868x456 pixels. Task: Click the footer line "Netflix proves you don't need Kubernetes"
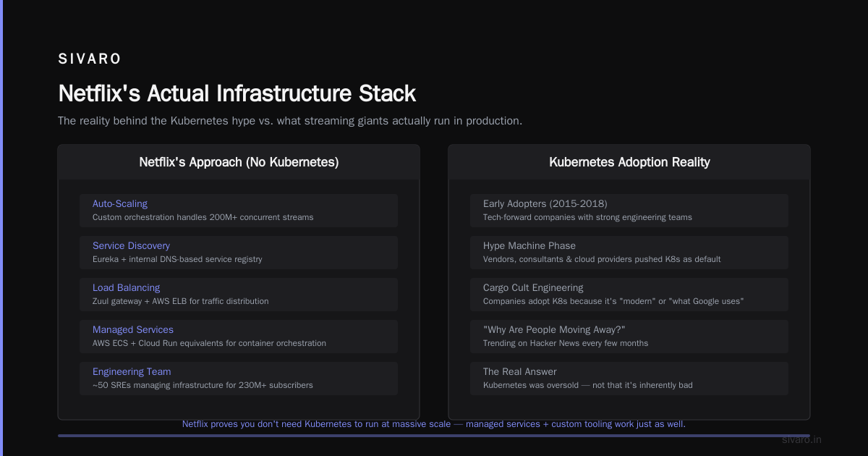(x=434, y=424)
